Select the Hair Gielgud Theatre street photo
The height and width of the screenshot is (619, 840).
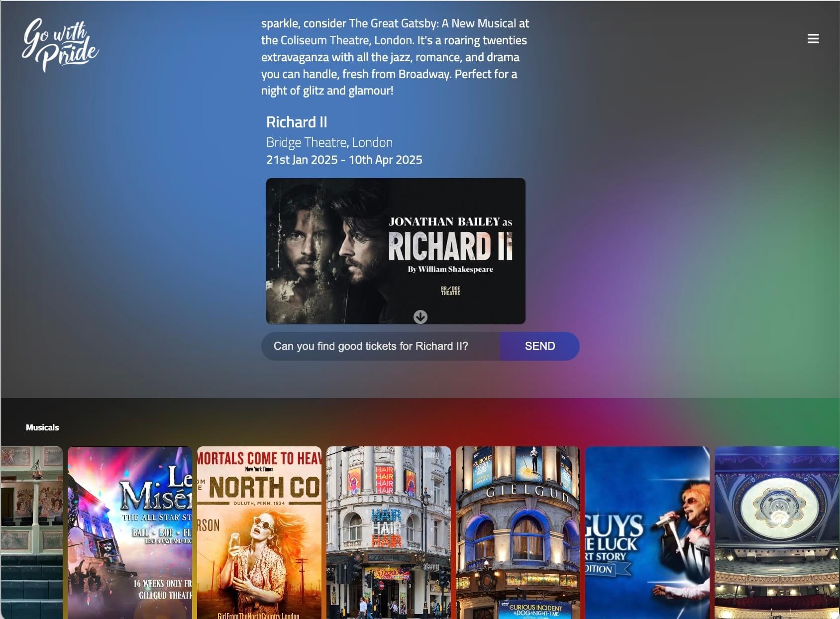point(389,532)
